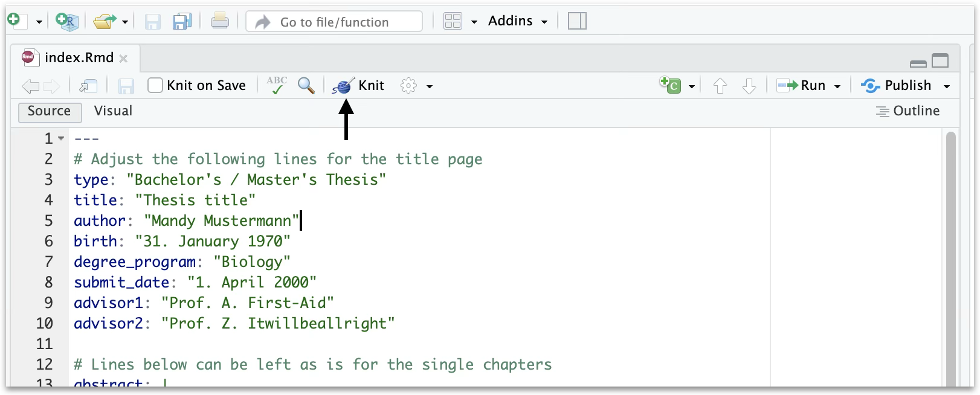Viewport: 980px width, 395px height.
Task: Click the Publish button
Action: coord(897,86)
